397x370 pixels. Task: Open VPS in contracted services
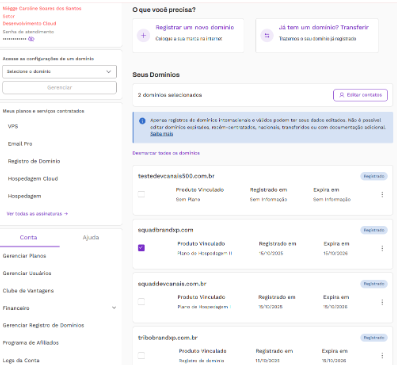click(13, 126)
